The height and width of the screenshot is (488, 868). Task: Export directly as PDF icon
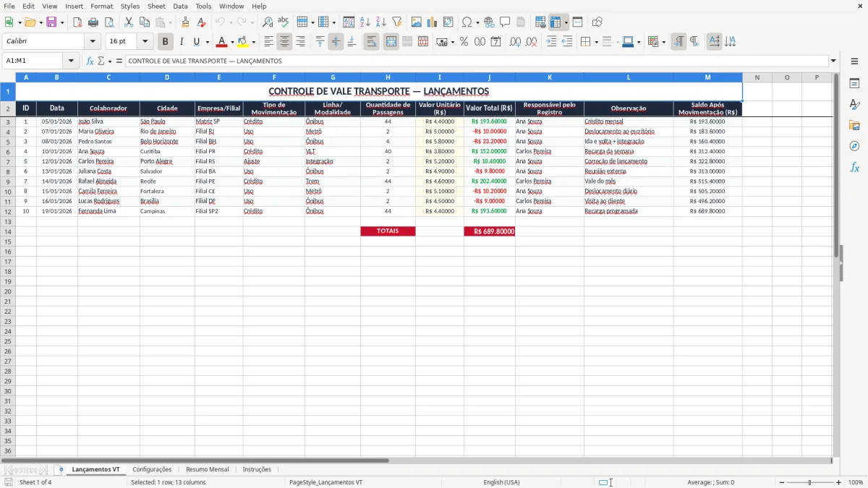77,22
